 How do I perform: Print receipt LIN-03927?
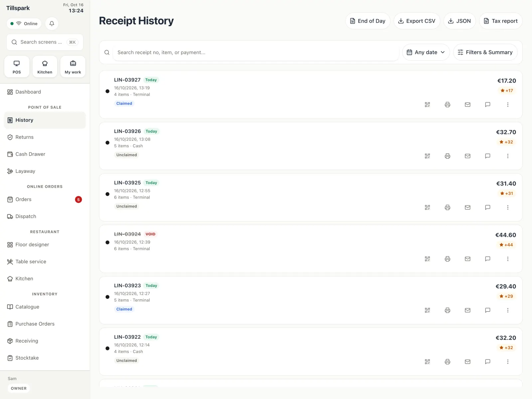coord(448,105)
